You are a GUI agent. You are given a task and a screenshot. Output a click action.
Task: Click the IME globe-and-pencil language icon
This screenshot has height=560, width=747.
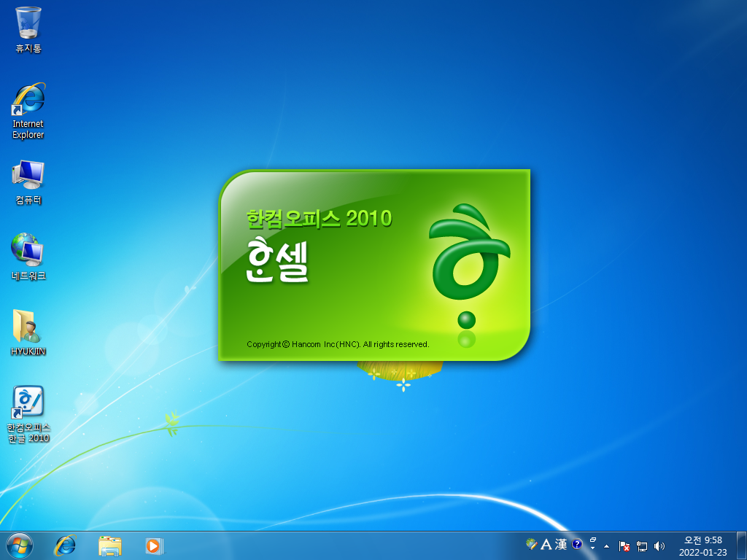(532, 544)
